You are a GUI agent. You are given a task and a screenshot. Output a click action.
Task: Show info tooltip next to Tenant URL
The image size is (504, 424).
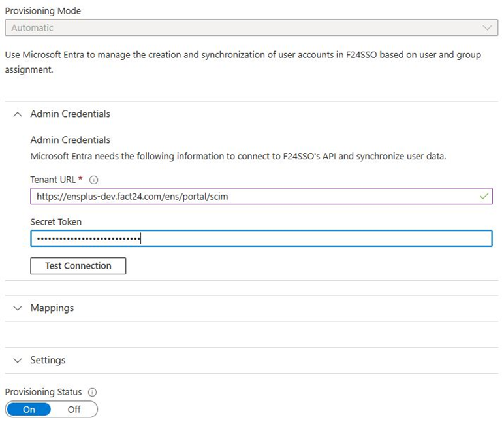click(93, 180)
